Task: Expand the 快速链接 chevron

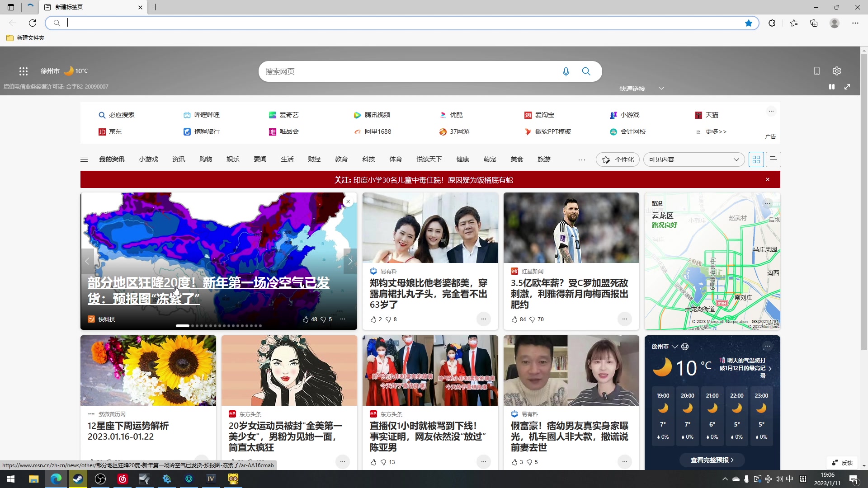Action: coord(661,88)
